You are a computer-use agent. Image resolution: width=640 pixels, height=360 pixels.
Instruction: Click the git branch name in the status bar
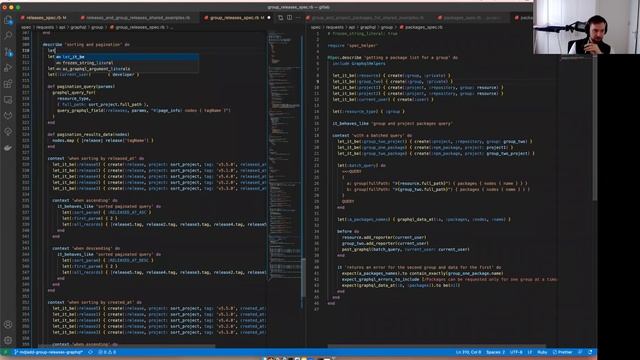[x=48, y=352]
